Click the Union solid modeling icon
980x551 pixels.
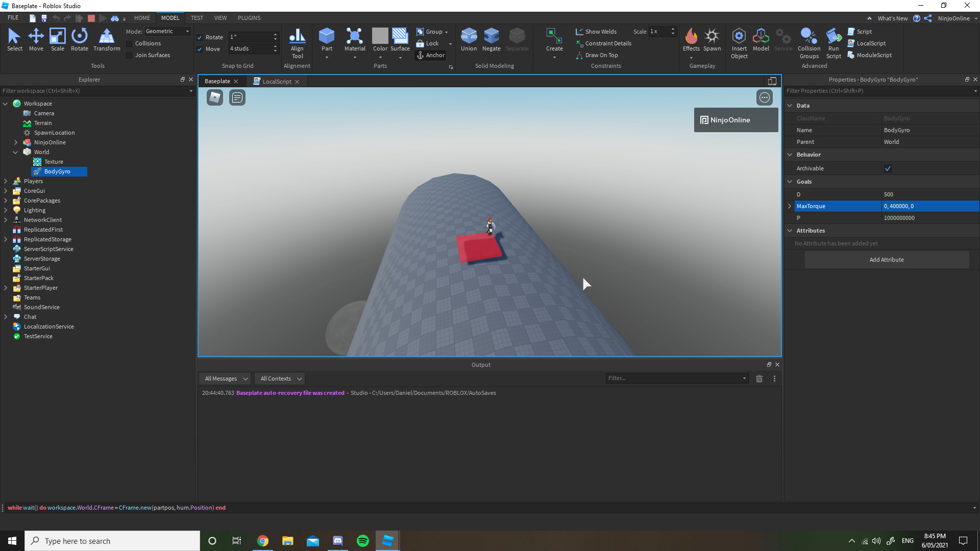pos(469,40)
